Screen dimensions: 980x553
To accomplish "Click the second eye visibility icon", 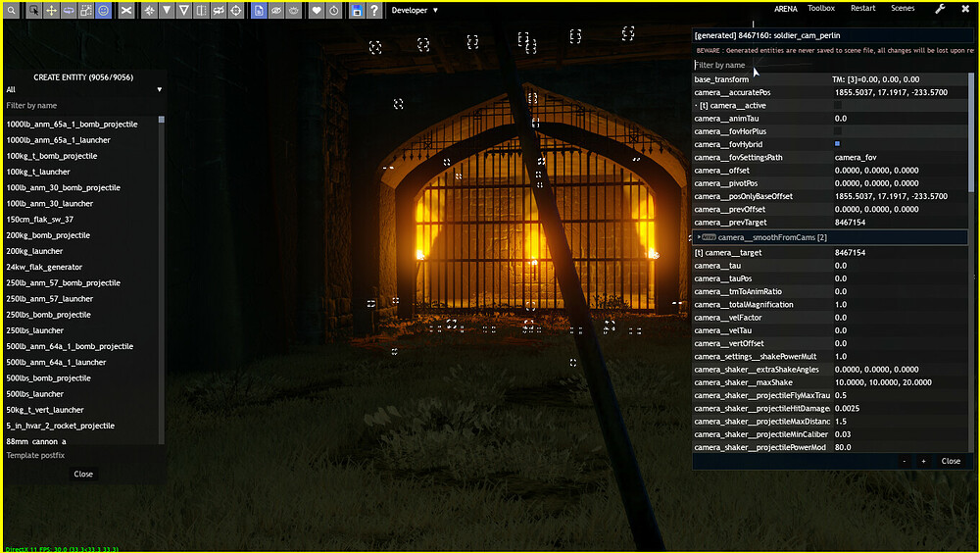I will [x=294, y=10].
